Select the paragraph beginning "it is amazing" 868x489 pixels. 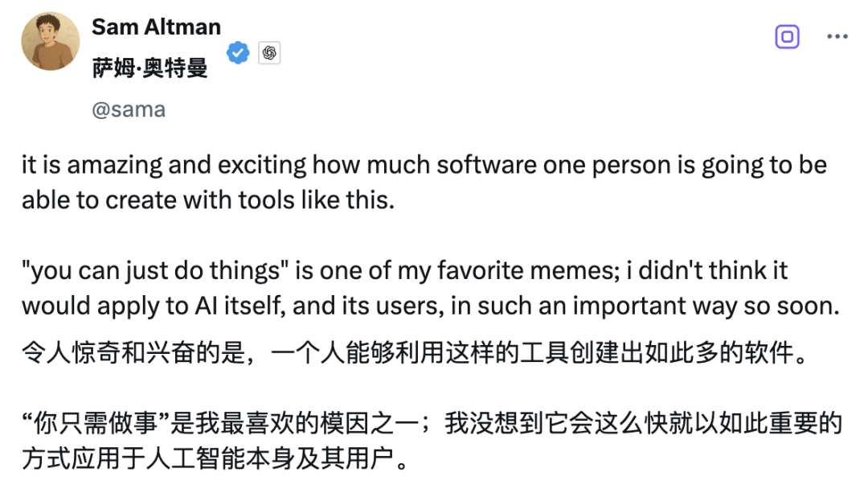click(x=321, y=164)
